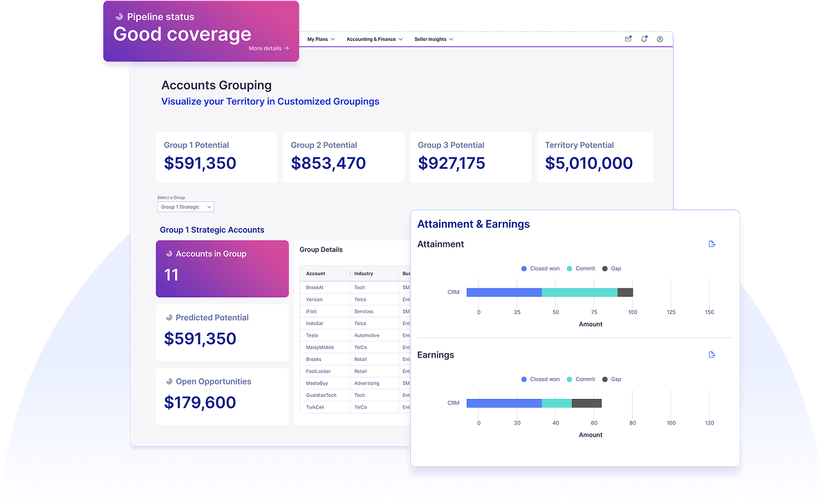Select the FootLocker account row
Viewport: 825px width, 504px height.
355,371
